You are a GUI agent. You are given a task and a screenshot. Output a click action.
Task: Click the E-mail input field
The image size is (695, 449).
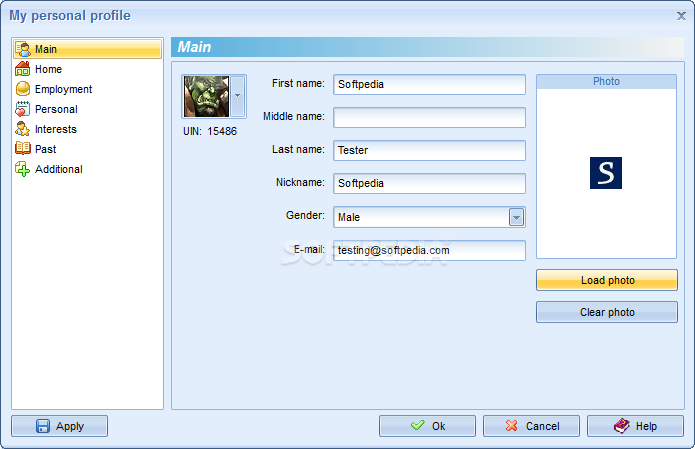pos(429,250)
